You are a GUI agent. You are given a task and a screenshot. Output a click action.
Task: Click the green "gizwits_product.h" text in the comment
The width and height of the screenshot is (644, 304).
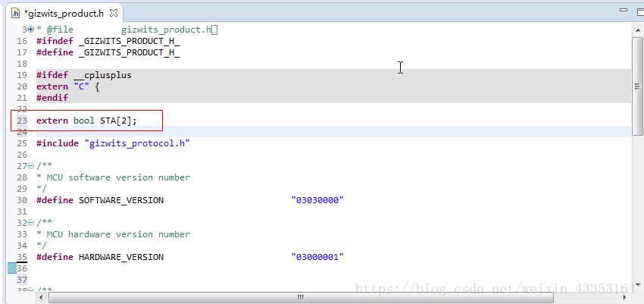pos(166,30)
